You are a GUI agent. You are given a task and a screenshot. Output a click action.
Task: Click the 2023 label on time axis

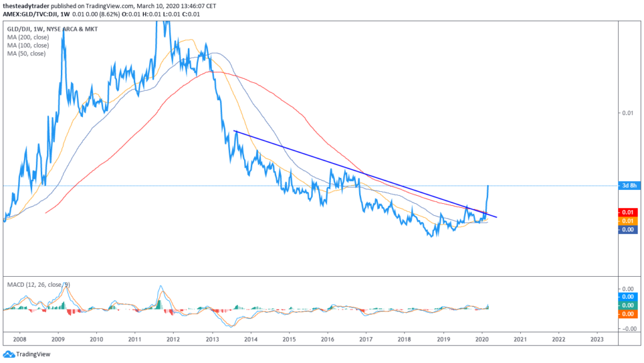coord(597,339)
